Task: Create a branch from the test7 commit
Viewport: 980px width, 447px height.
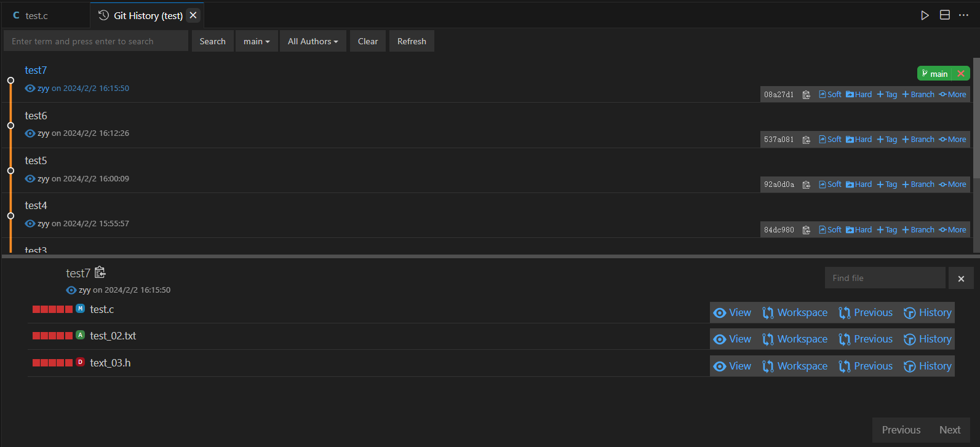Action: [x=918, y=95]
